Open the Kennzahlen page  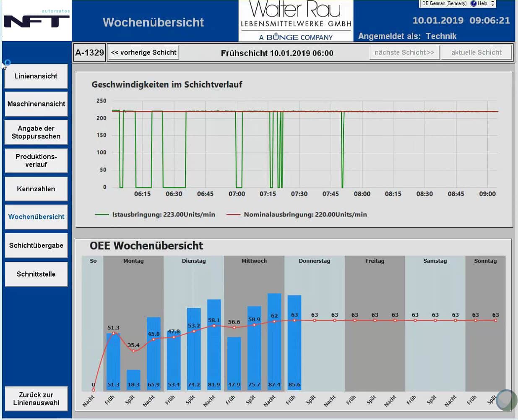coord(36,189)
